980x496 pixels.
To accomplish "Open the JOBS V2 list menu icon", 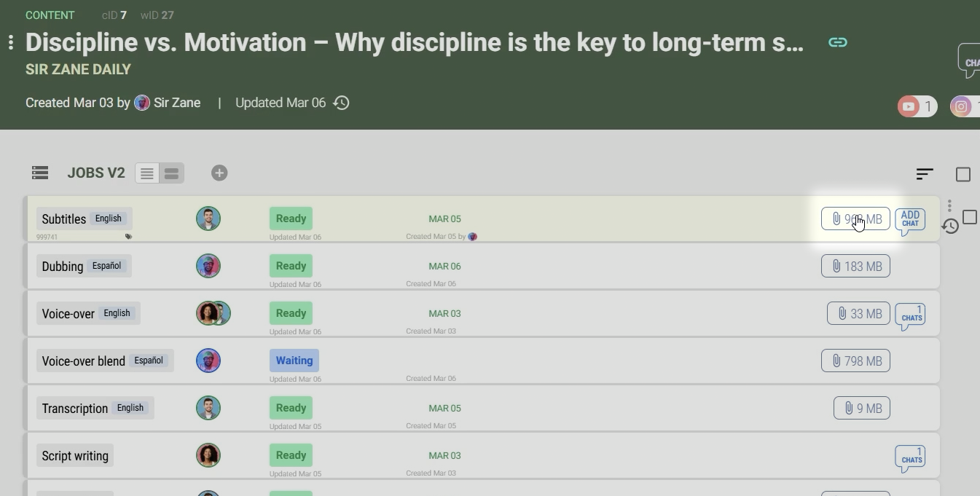I will (x=40, y=173).
